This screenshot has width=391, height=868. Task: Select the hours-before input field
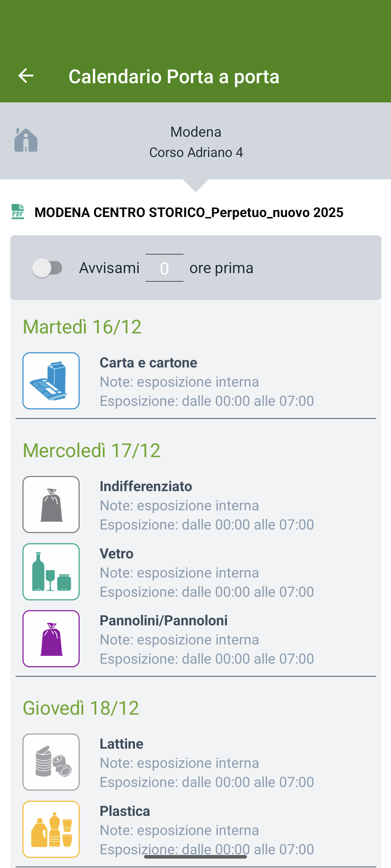point(164,268)
